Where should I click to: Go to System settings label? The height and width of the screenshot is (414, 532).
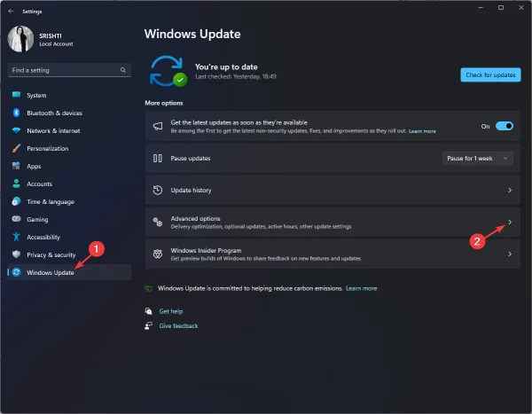click(x=36, y=96)
